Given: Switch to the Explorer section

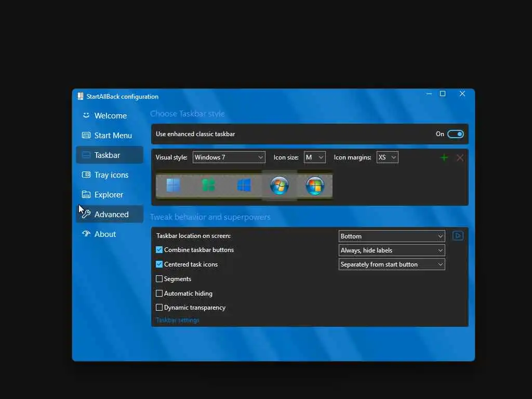Looking at the screenshot, I should point(110,194).
